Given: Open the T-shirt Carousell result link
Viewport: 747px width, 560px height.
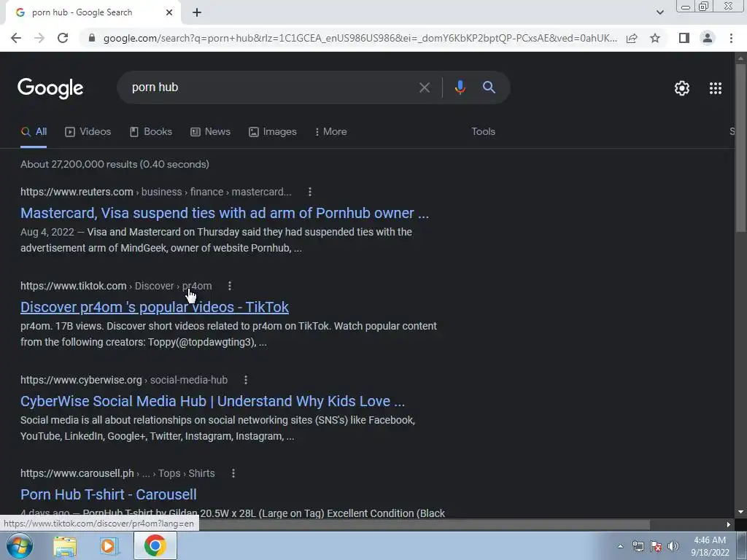Looking at the screenshot, I should [109, 494].
